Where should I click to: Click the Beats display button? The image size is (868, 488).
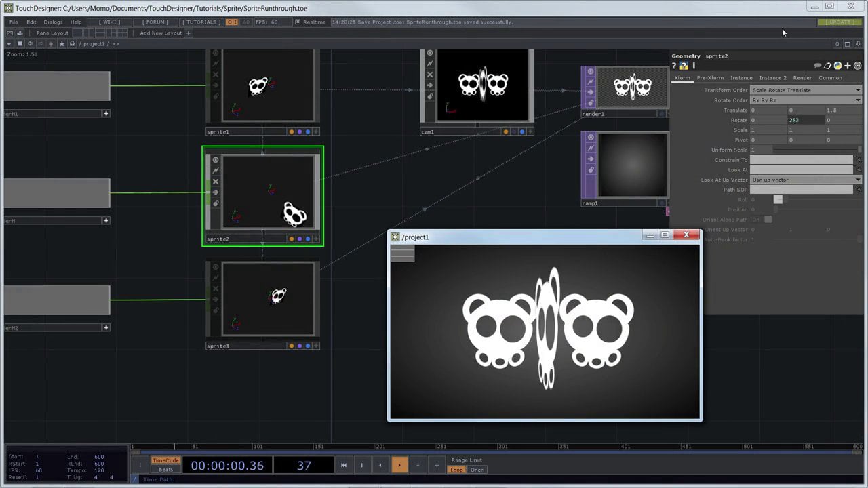(165, 469)
